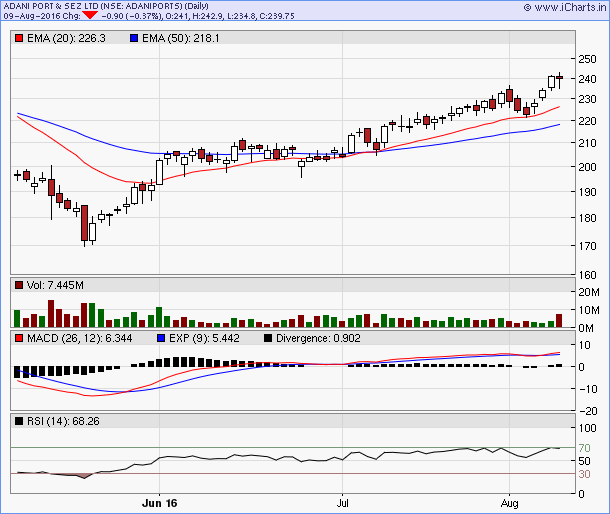This screenshot has width=610, height=514.
Task: Click the 210 price axis label
Action: pyautogui.click(x=587, y=143)
